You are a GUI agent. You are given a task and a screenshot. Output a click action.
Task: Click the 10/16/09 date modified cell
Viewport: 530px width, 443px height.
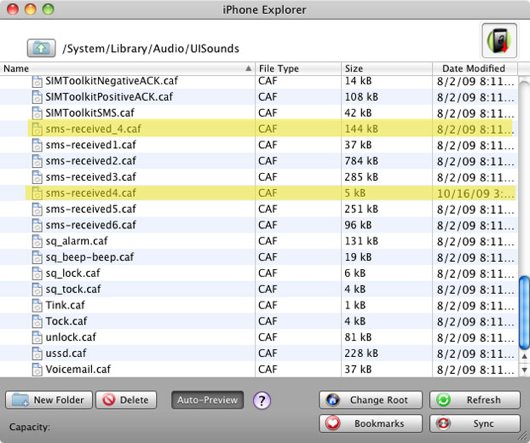tap(476, 193)
